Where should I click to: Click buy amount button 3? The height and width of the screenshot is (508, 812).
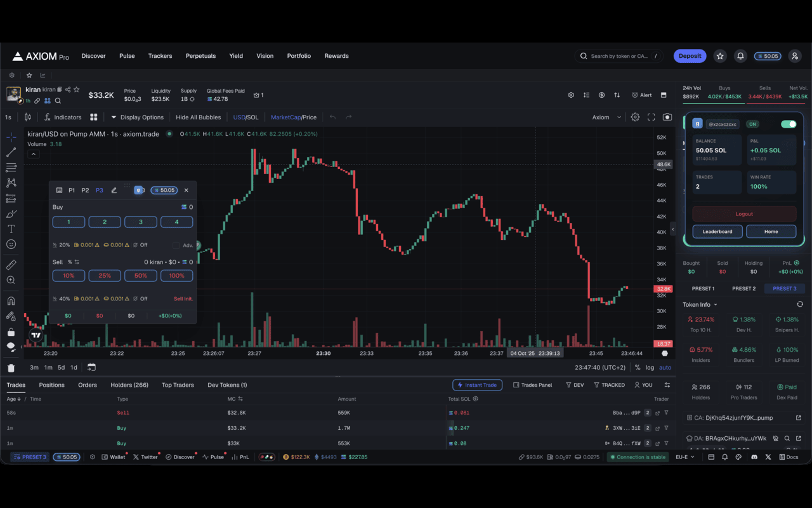[141, 222]
